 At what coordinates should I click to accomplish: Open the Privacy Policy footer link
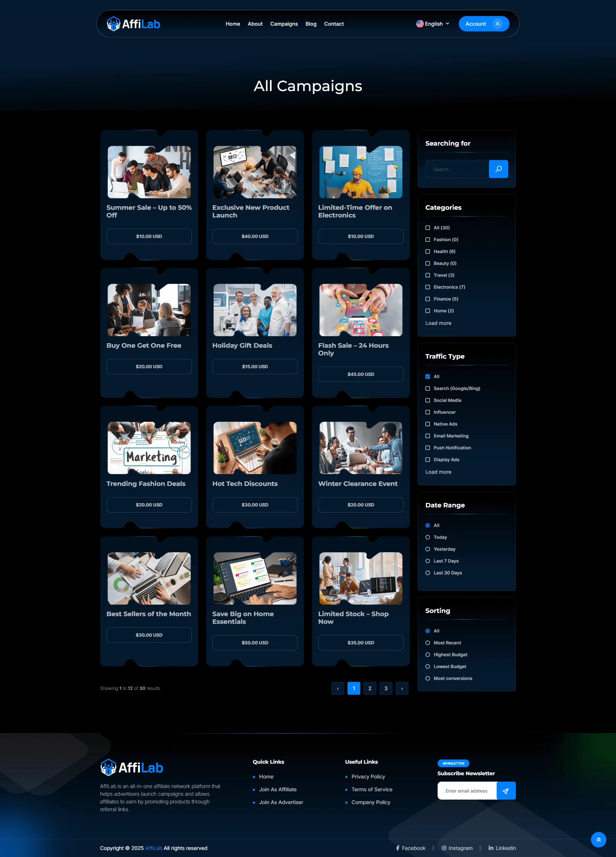(x=368, y=776)
